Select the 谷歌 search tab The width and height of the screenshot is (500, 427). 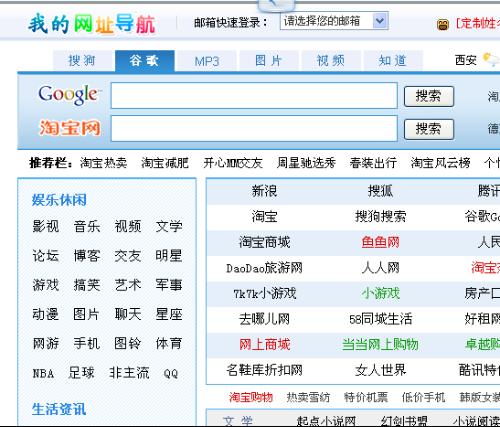click(x=144, y=61)
